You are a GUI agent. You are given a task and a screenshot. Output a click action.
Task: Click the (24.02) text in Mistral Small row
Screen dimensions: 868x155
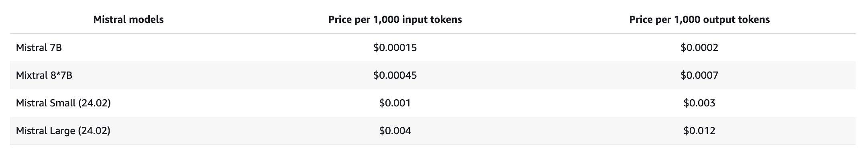tap(94, 103)
